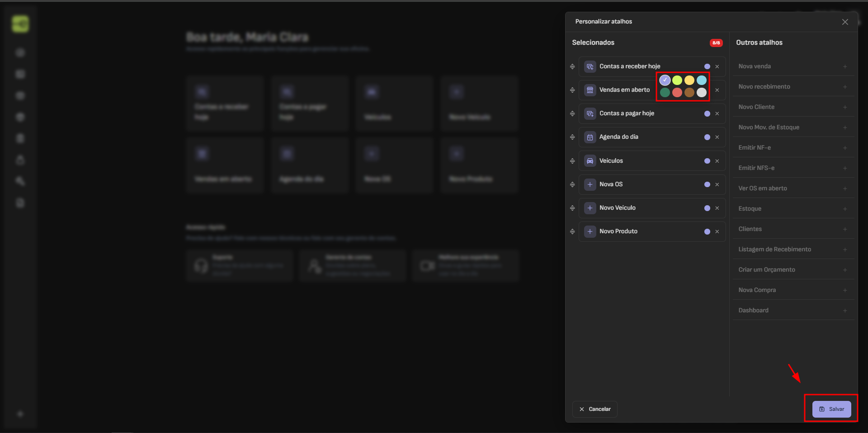868x433 pixels.
Task: Choose the red color swatch
Action: [677, 93]
